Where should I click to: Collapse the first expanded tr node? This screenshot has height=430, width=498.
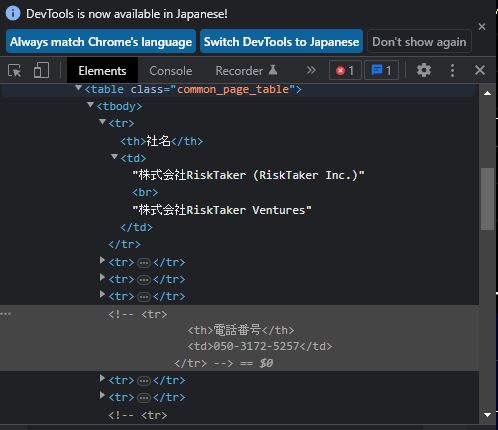coord(103,122)
